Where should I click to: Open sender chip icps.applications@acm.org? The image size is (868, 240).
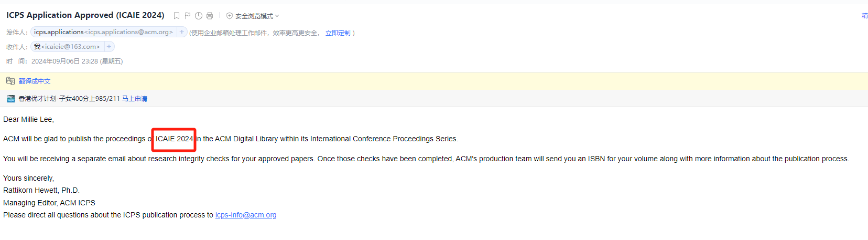coord(103,32)
